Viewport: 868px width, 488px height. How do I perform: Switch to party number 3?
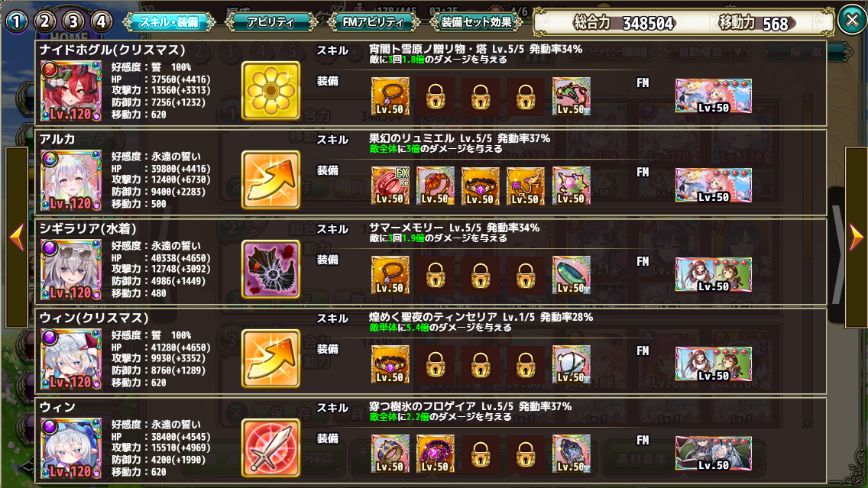[73, 21]
